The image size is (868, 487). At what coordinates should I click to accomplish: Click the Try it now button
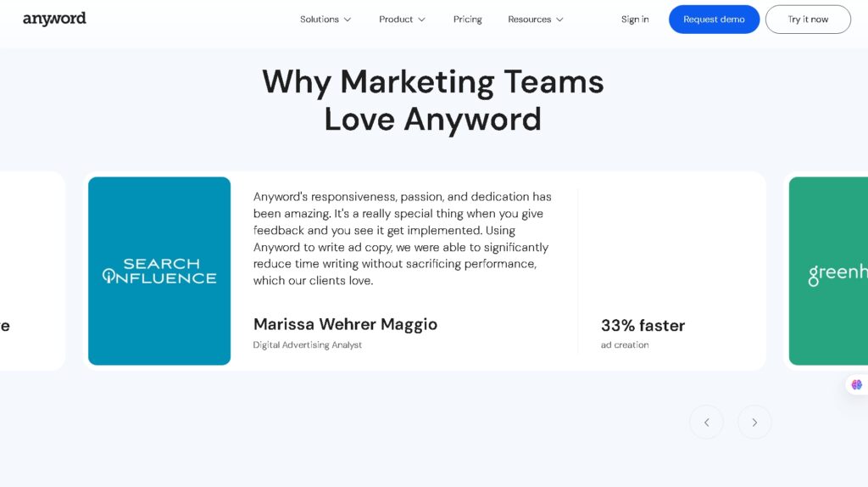point(808,20)
